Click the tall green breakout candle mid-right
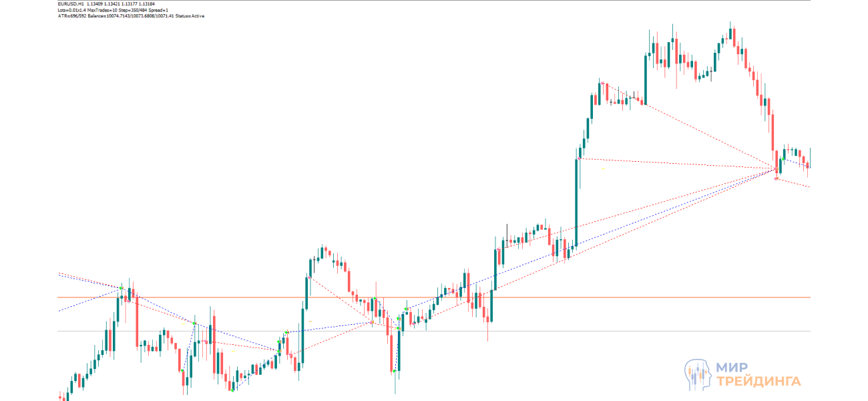Image resolution: width=868 pixels, height=401 pixels. [x=576, y=200]
